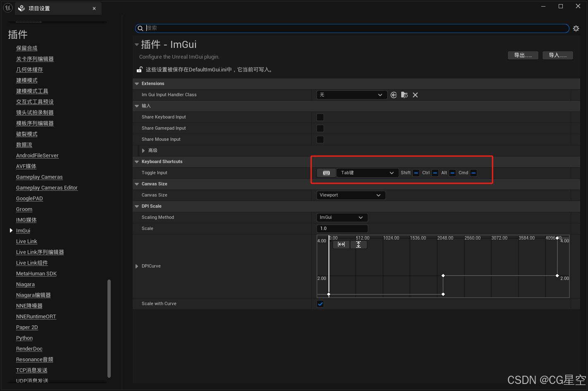
Task: Click the sidebar vertical scrollbar
Action: (x=109, y=329)
